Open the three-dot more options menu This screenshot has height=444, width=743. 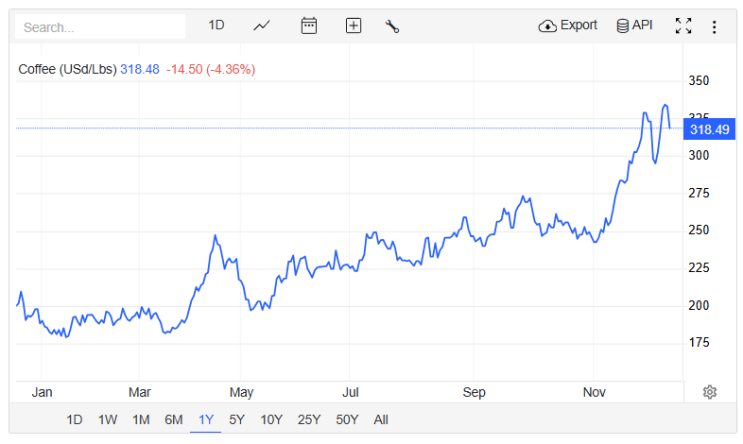714,27
